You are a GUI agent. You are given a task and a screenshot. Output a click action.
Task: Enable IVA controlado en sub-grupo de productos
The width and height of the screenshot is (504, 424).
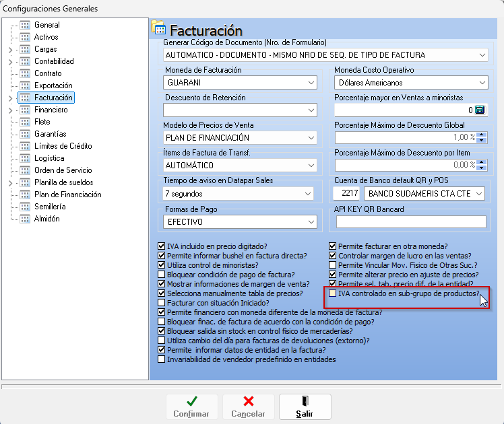[x=332, y=293]
